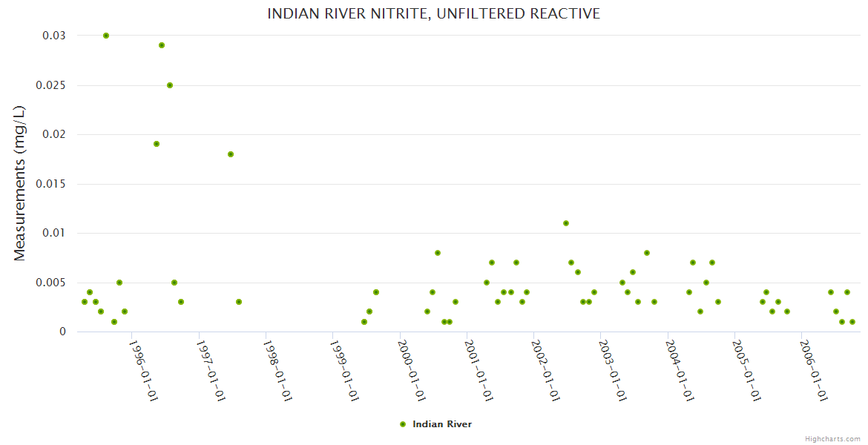
Task: Click the Measurements (mg/L) axis title
Action: pos(19,182)
